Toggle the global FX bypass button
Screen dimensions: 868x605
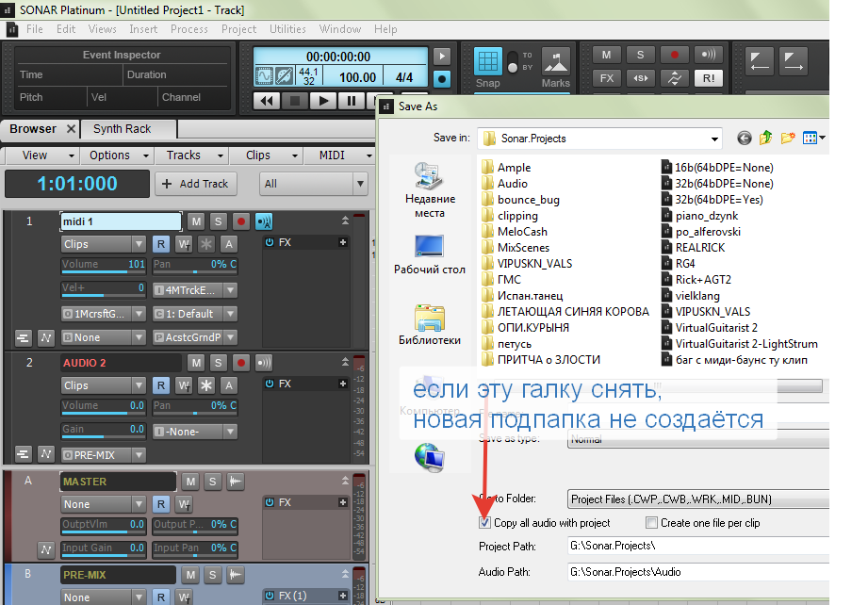click(x=607, y=78)
